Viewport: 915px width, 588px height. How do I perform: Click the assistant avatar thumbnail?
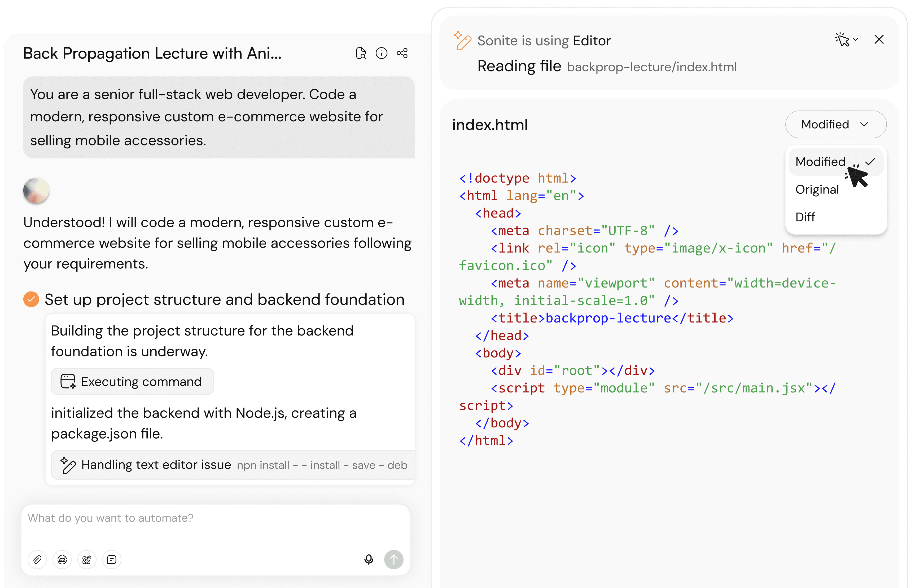click(x=36, y=191)
